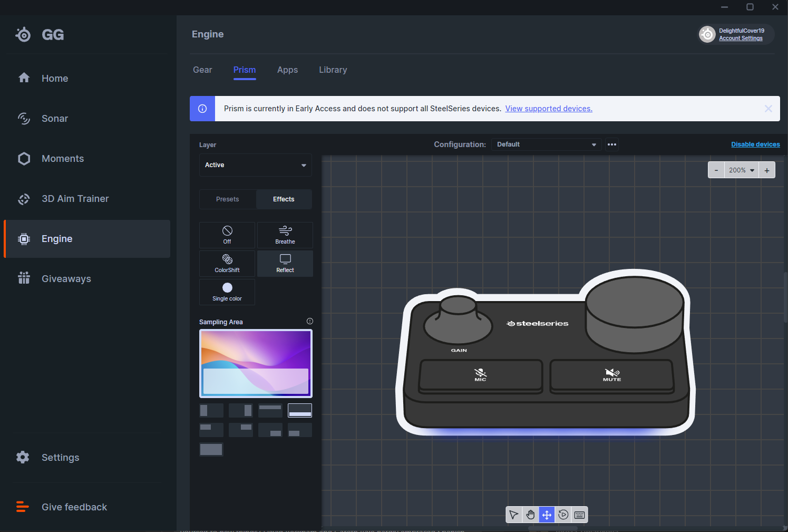Select the Reflect lighting effect
788x532 pixels.
pyautogui.click(x=285, y=264)
